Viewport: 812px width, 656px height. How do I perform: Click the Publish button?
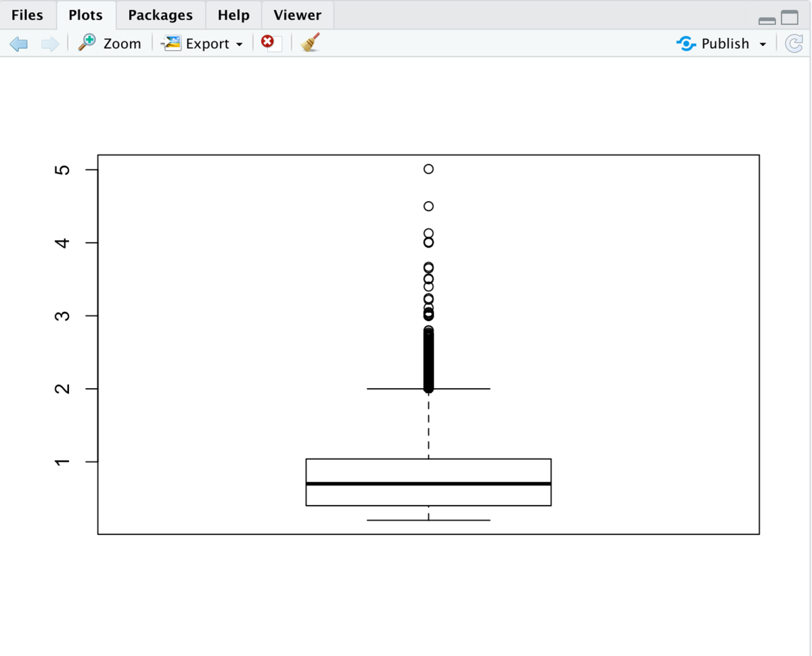713,43
